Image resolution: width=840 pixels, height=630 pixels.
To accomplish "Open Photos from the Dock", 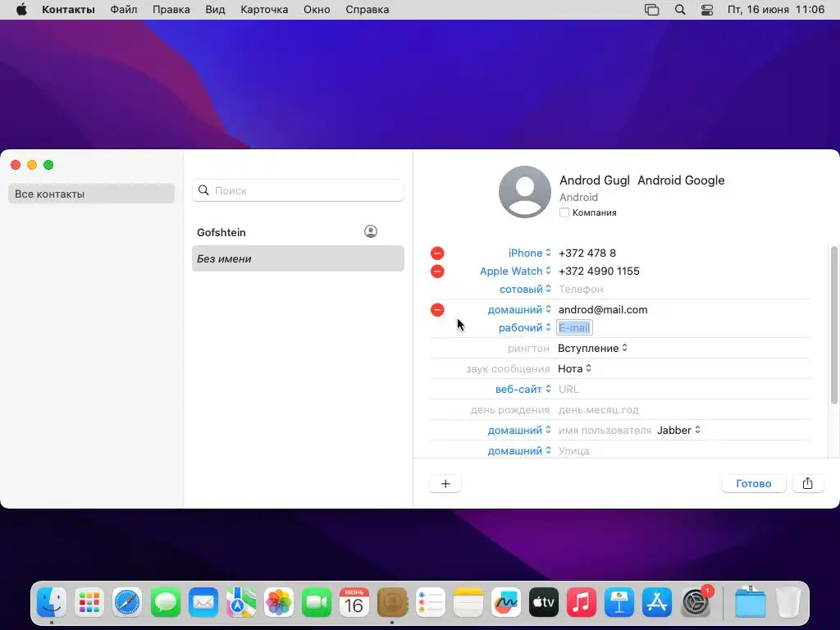I will click(279, 602).
